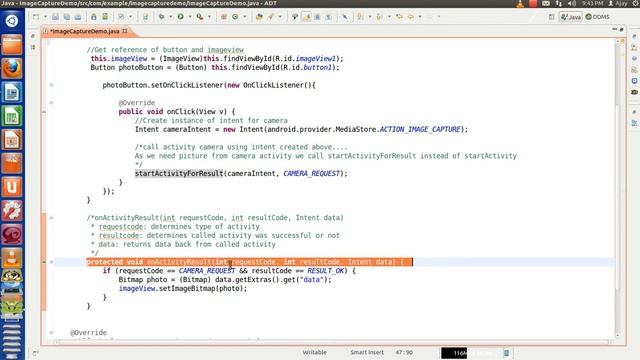Open the Android SDK Manager icon

tap(94, 17)
